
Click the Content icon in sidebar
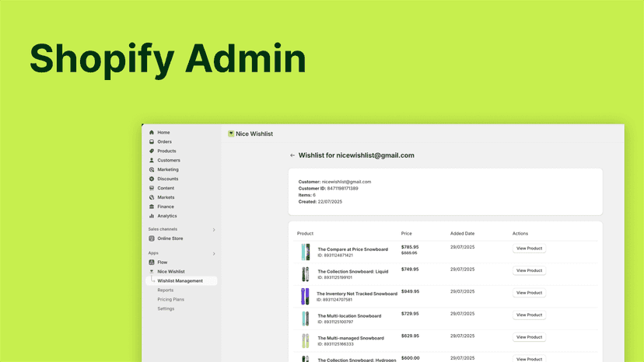(152, 188)
